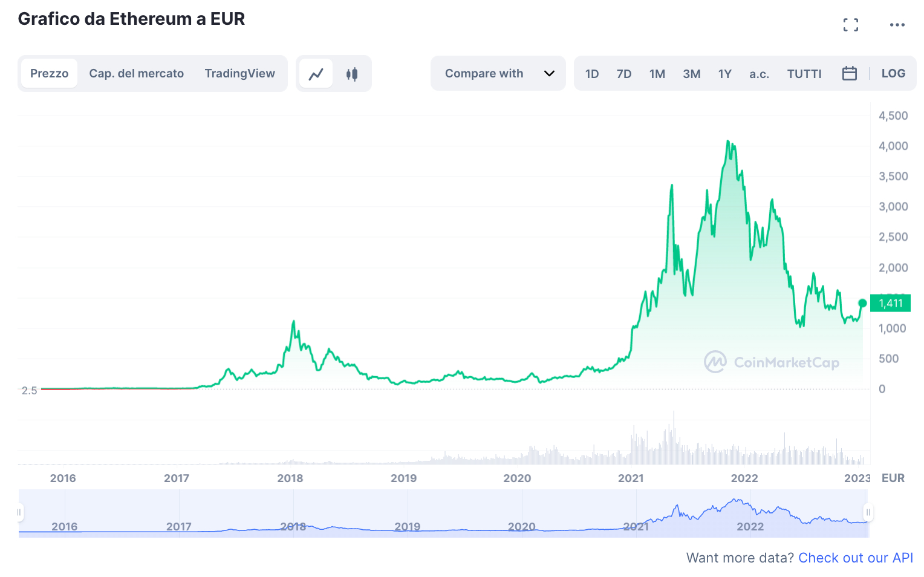Click 2022 in the mini navigator chart
Image resolution: width=924 pixels, height=577 pixels.
click(x=750, y=526)
